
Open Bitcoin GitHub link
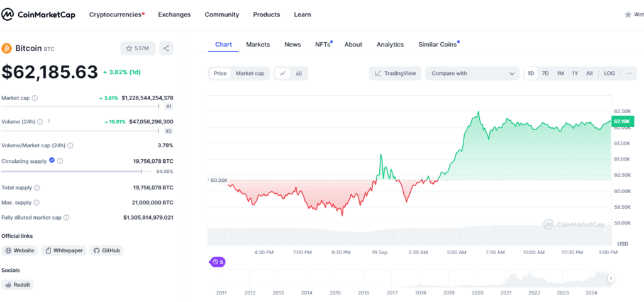tap(107, 250)
